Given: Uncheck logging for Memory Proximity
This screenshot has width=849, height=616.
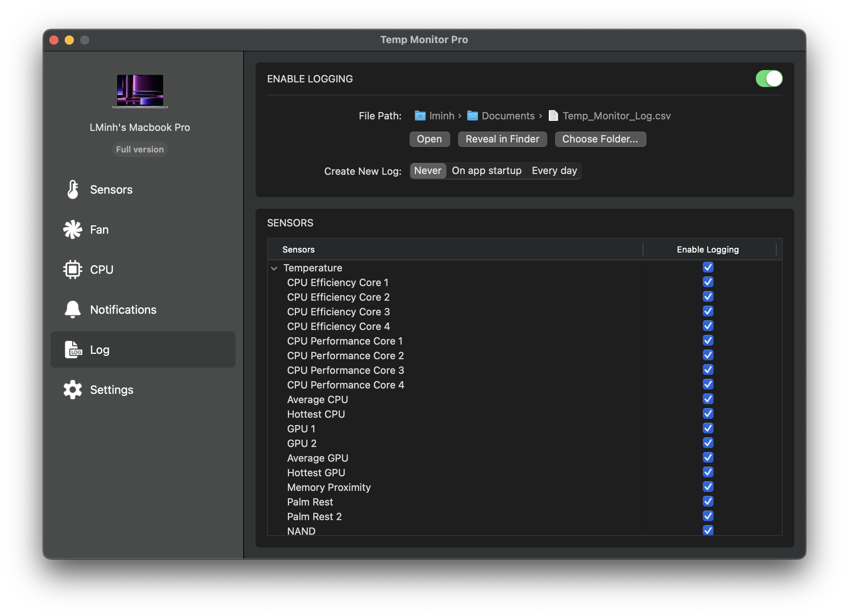Looking at the screenshot, I should (x=708, y=487).
